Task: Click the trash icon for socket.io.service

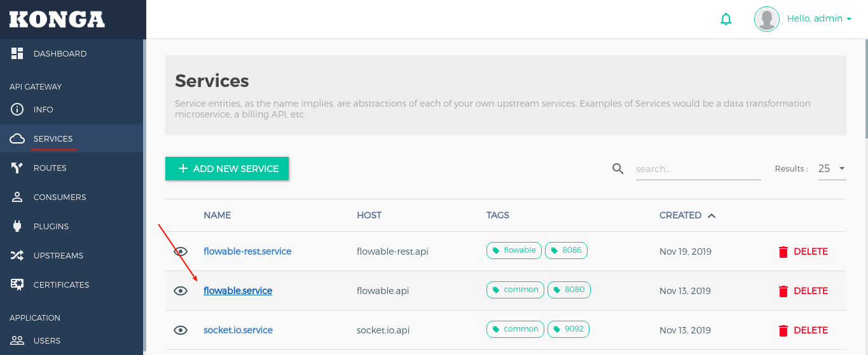Action: [x=783, y=330]
